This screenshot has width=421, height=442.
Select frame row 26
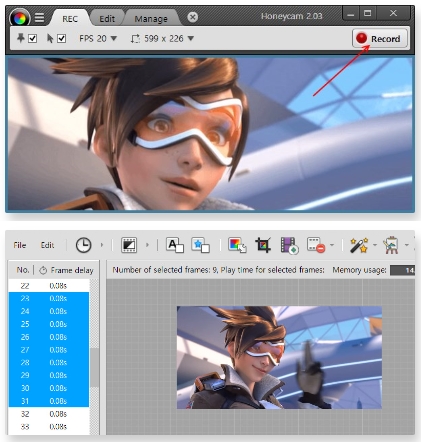click(x=49, y=337)
